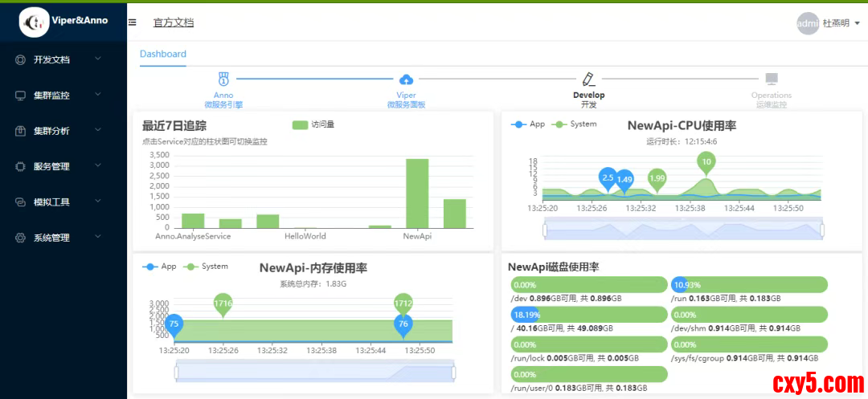Screen dimensions: 868x399
Task: Toggle App series in CPU chart legend
Action: pyautogui.click(x=527, y=124)
